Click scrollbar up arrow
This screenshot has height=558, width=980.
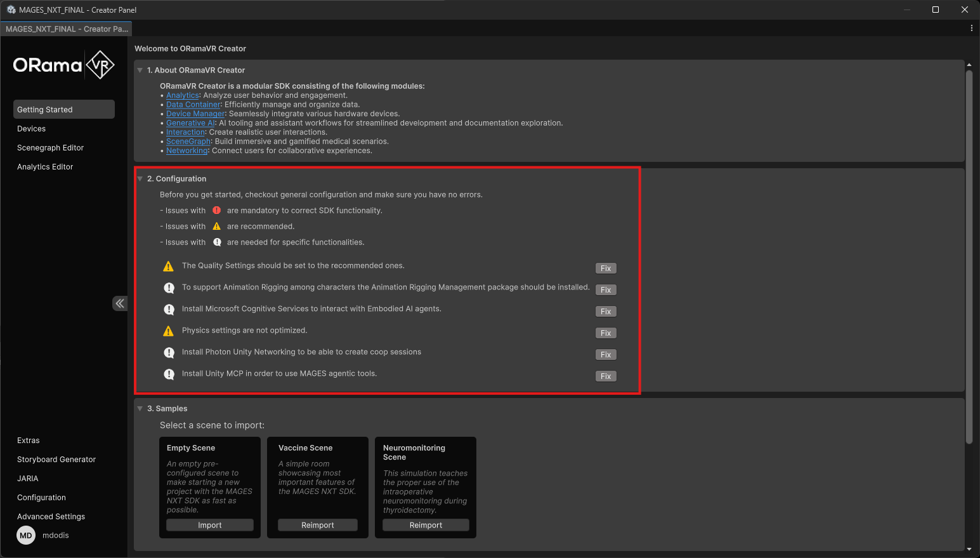pyautogui.click(x=969, y=65)
